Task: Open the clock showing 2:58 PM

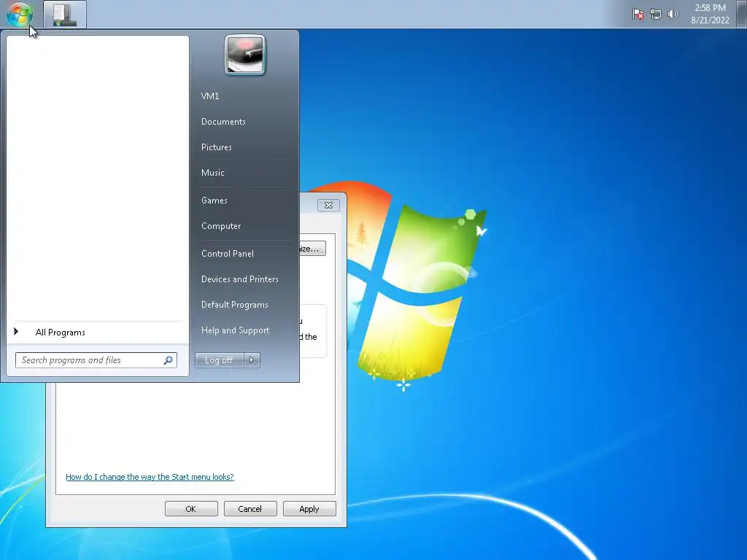Action: point(710,14)
